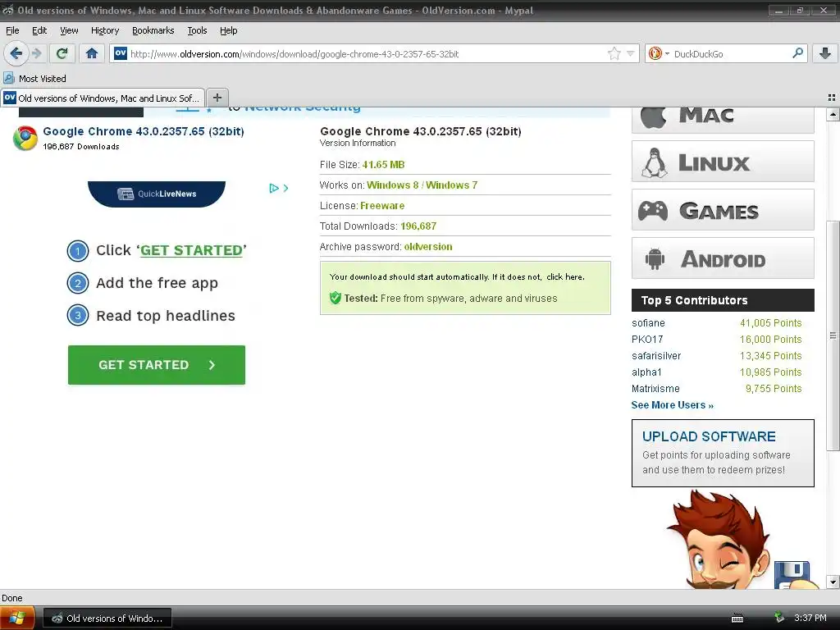Click the 'GET STARTED' green text link
This screenshot has height=630, width=840.
coord(191,250)
